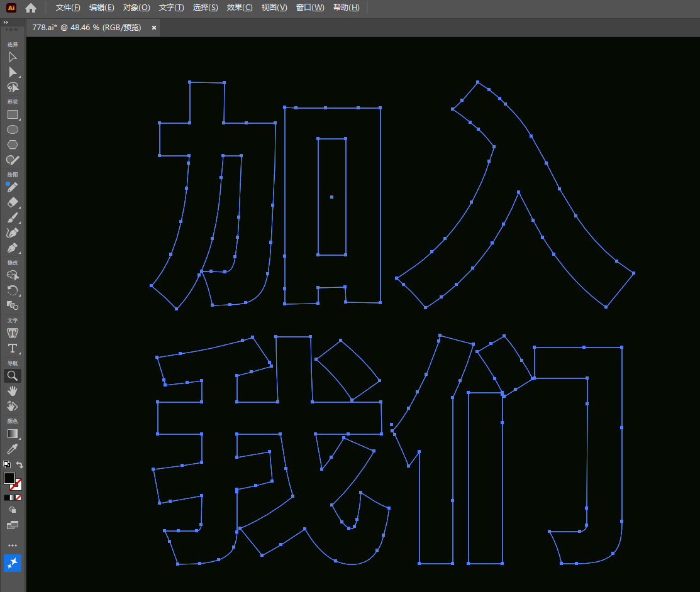Image resolution: width=700 pixels, height=592 pixels.
Task: Click the Illustrator Ai logo
Action: point(11,8)
